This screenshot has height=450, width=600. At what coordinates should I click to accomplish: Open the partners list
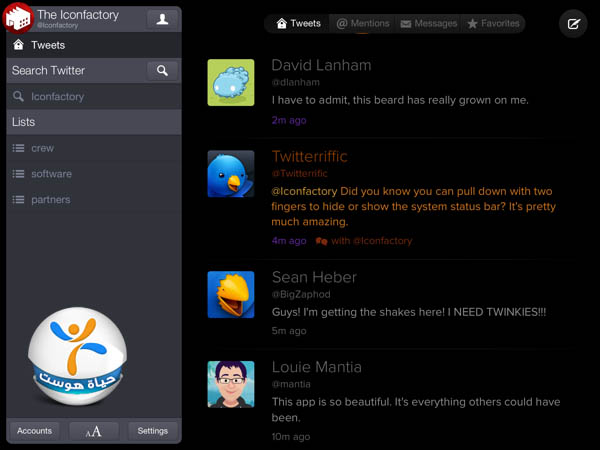94,199
